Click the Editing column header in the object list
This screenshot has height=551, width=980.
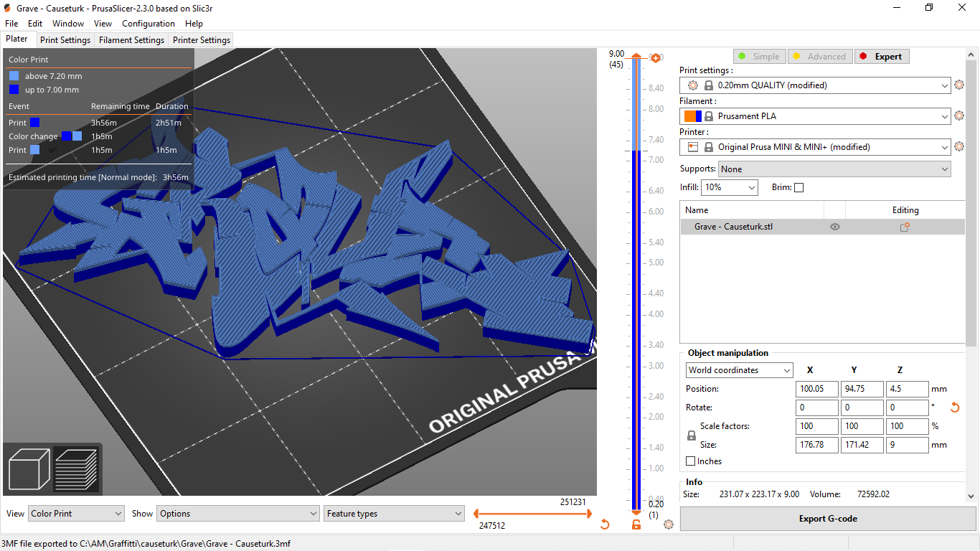pyautogui.click(x=905, y=210)
